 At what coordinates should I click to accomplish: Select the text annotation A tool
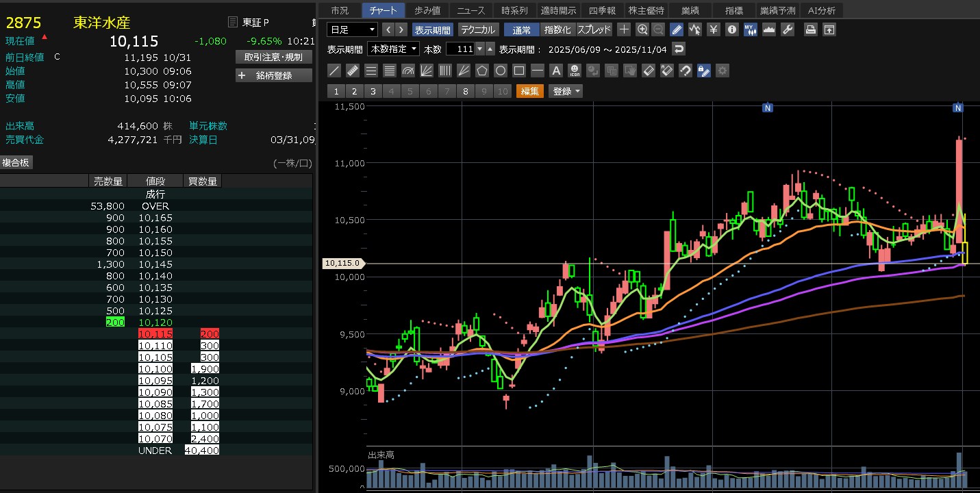coord(556,71)
